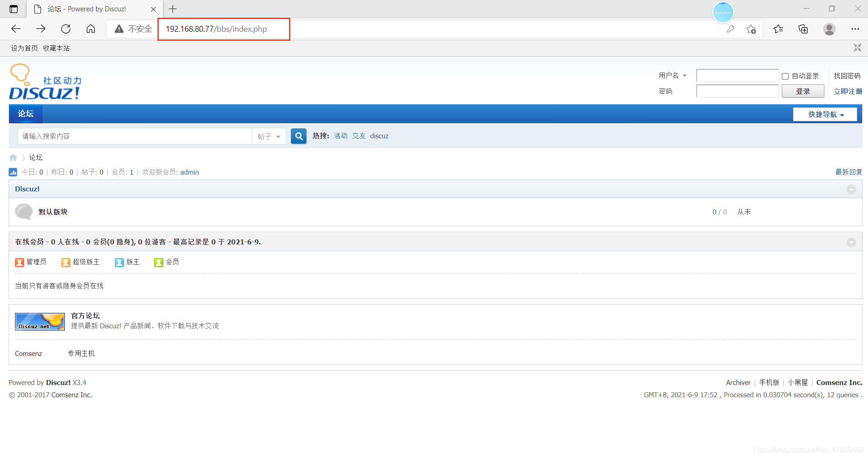Open a new browser tab

point(173,9)
